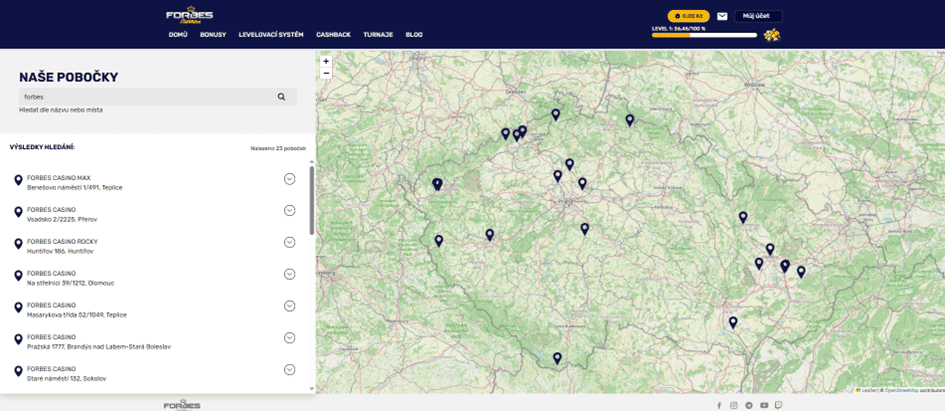
Task: Click pin icon beside Na střelnici, Olomouc
Action: coord(18,275)
